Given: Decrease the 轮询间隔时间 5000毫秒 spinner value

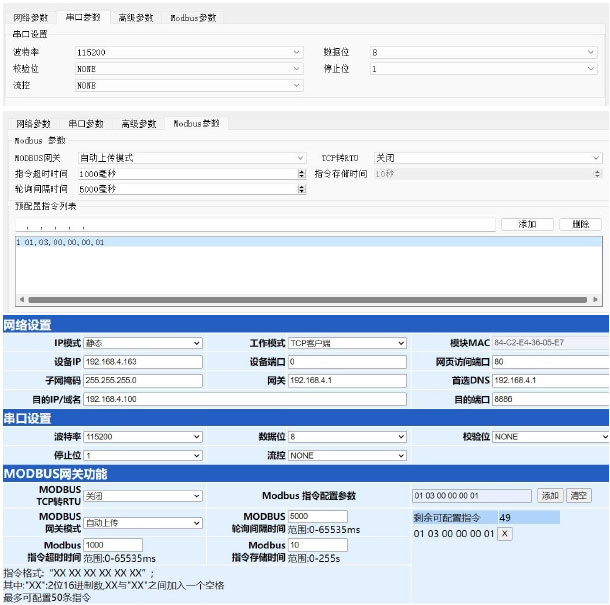Looking at the screenshot, I should tap(302, 191).
